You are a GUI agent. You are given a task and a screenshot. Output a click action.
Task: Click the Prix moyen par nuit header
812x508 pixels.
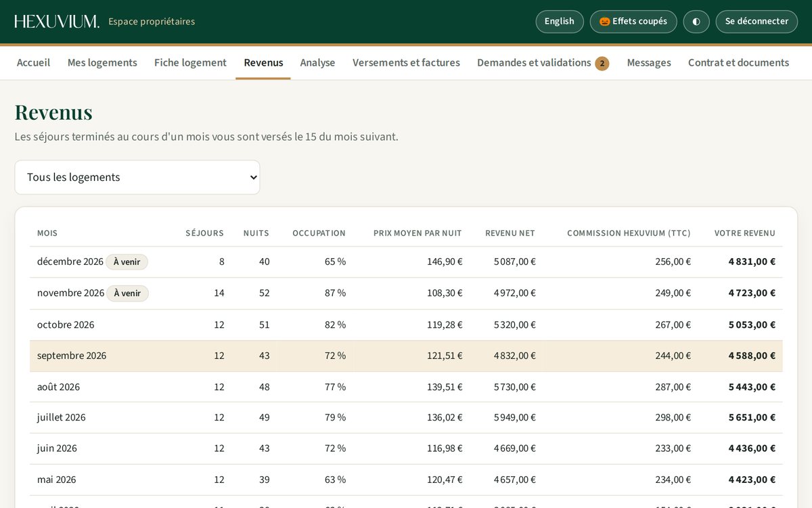[418, 233]
